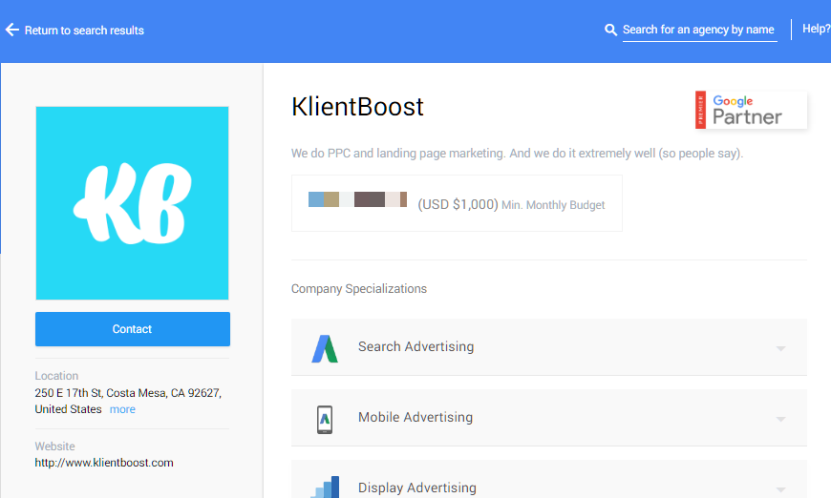The width and height of the screenshot is (831, 498).
Task: Open the Display Advertising specialization row
Action: pos(549,479)
